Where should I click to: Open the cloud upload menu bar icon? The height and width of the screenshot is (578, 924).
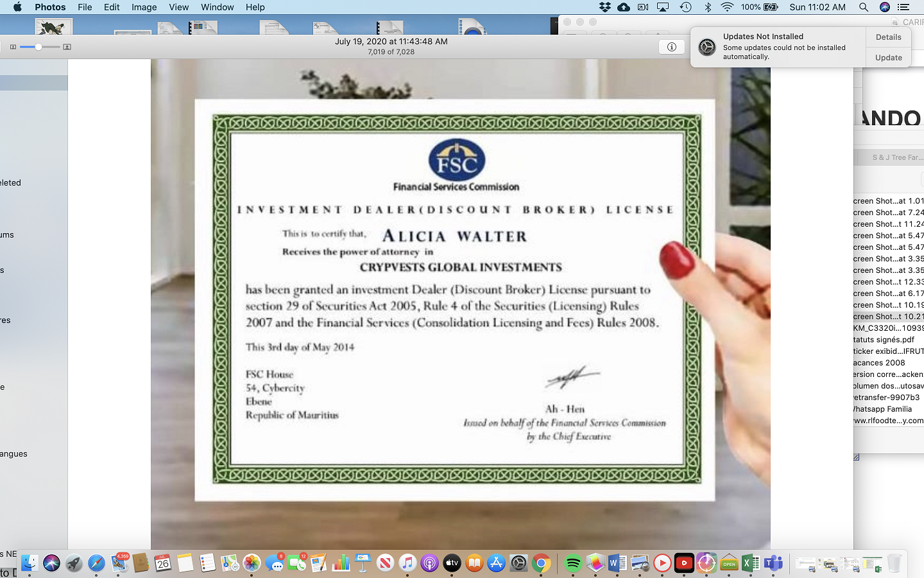click(x=623, y=7)
